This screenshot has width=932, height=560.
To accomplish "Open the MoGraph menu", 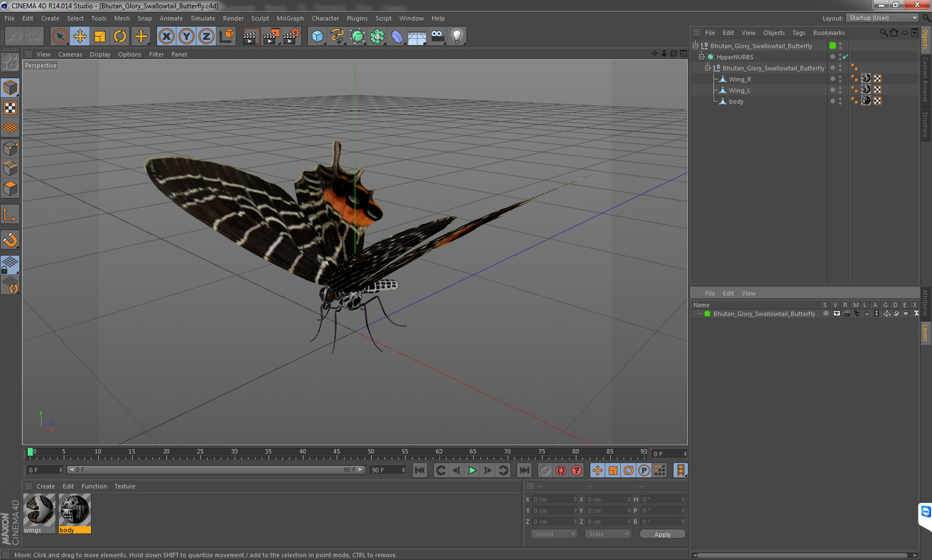I will pyautogui.click(x=290, y=18).
